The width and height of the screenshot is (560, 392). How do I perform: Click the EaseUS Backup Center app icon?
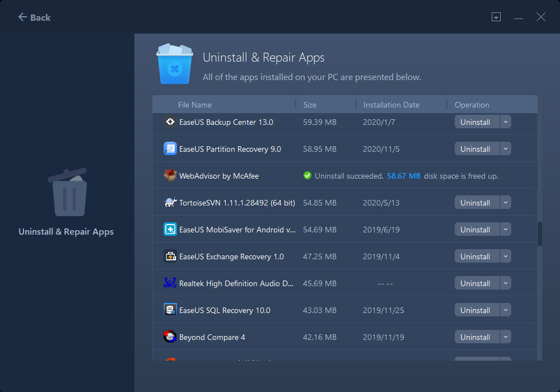coord(170,122)
